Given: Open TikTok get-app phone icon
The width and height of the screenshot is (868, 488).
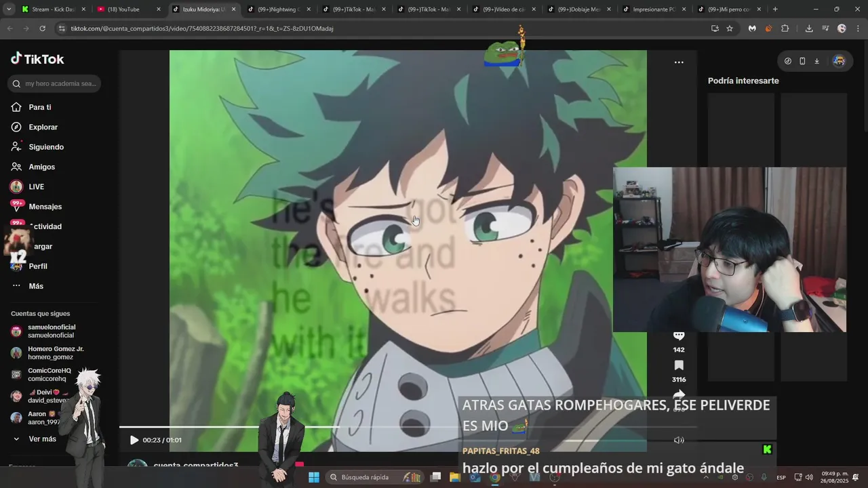Looking at the screenshot, I should click(802, 61).
